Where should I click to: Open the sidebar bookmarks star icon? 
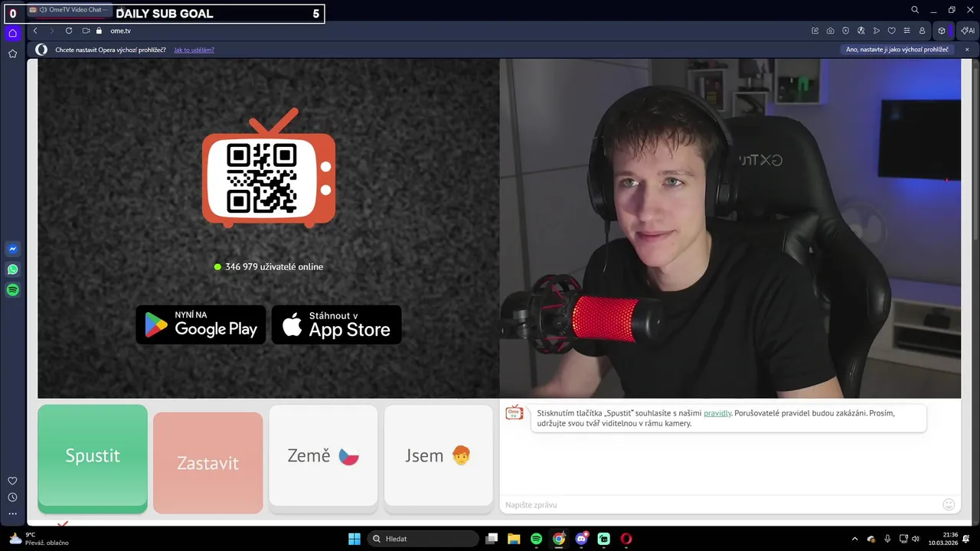click(12, 54)
